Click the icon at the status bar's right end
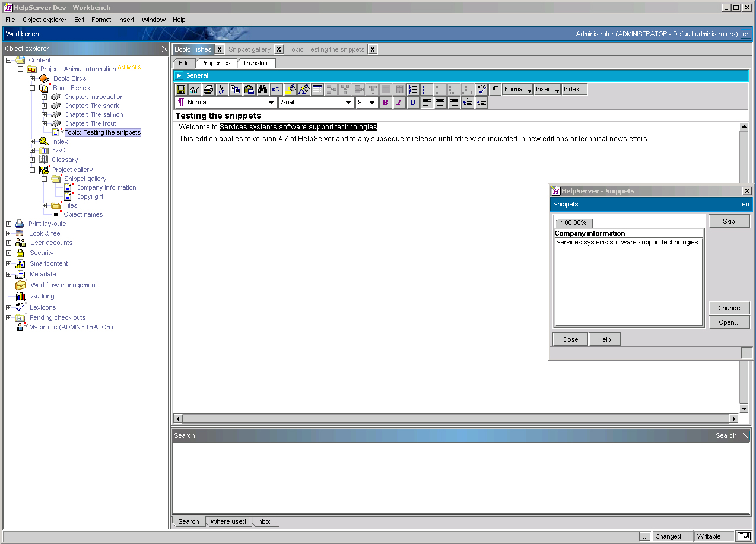 pos(744,536)
